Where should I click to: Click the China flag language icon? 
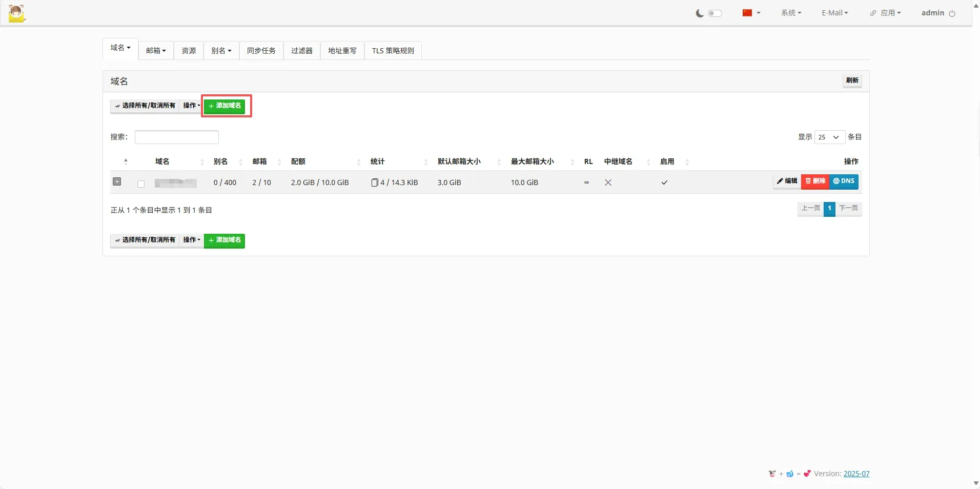(747, 13)
